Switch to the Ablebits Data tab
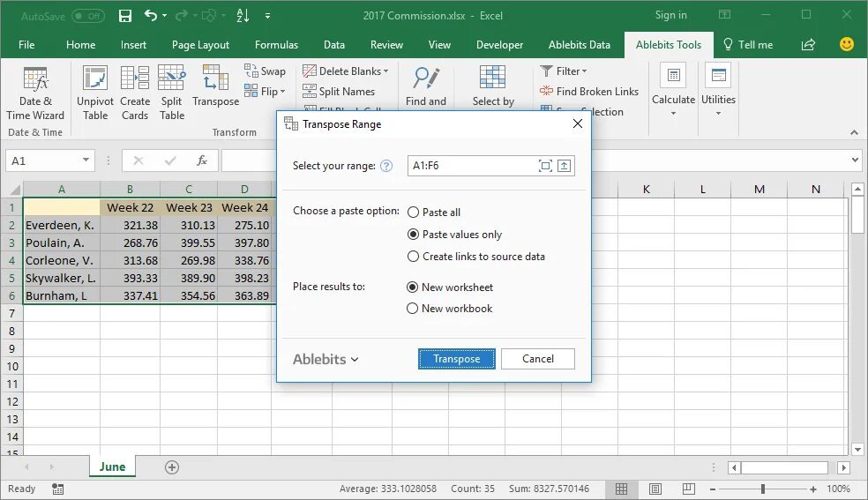This screenshot has width=868, height=500. tap(579, 45)
